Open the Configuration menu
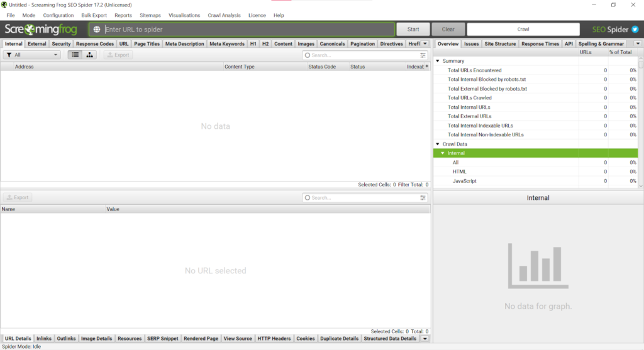 click(x=58, y=15)
